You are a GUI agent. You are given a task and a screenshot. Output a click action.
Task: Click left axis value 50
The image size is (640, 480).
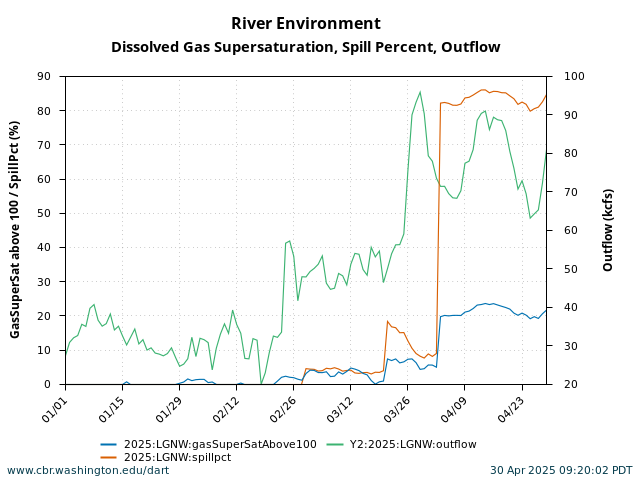[44, 213]
